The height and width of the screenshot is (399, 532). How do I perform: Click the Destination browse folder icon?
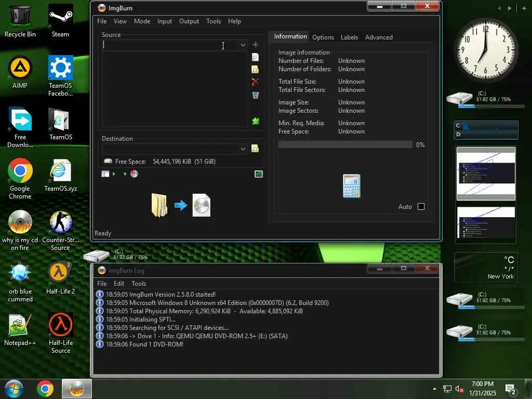click(x=255, y=149)
